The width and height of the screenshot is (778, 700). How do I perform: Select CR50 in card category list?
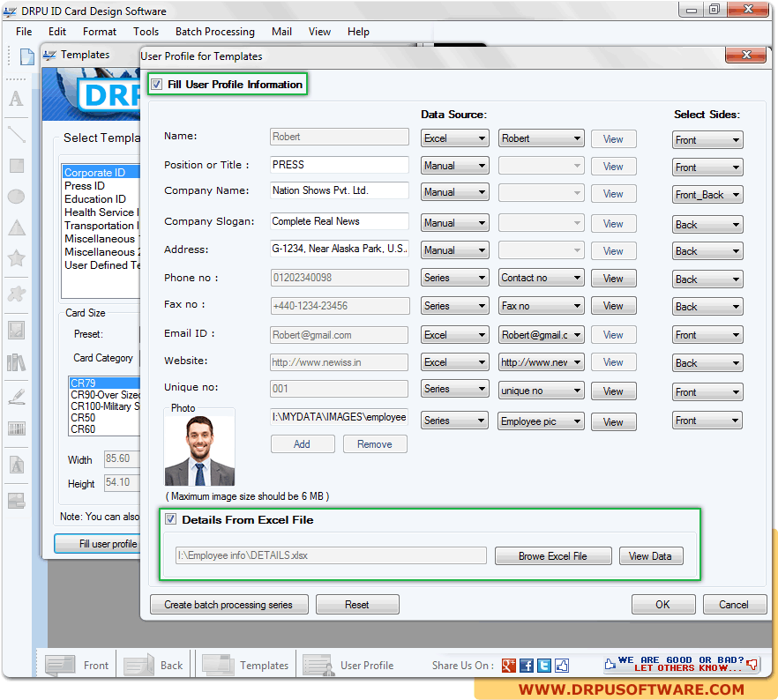point(83,417)
